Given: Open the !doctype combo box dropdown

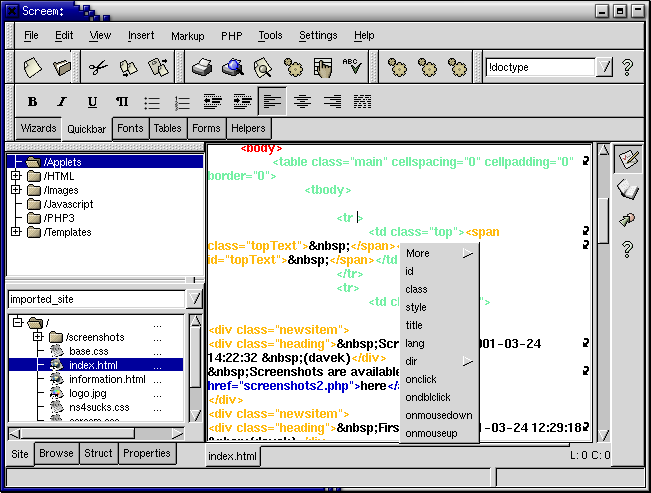Looking at the screenshot, I should tap(604, 68).
